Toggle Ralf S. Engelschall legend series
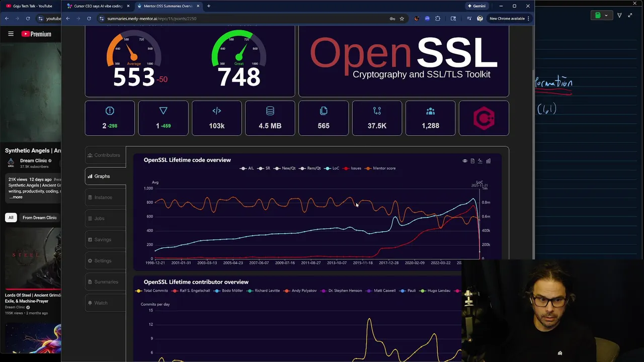 (191, 291)
